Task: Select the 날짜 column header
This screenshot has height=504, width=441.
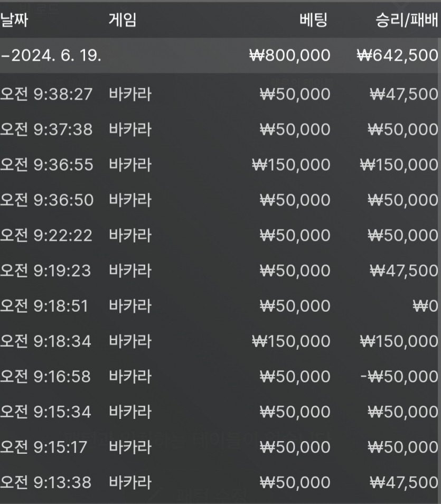Action: point(14,20)
